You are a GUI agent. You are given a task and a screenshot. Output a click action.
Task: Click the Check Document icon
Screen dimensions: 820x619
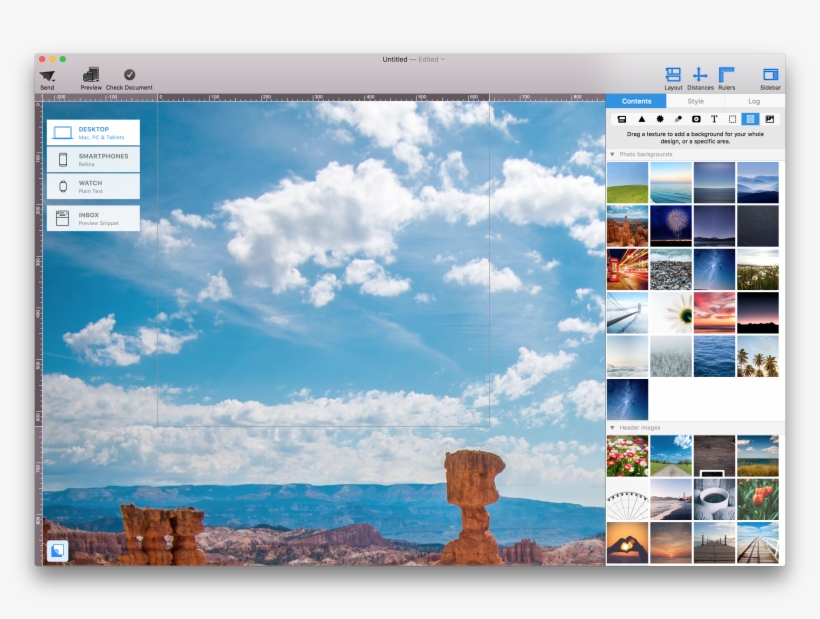click(x=130, y=78)
